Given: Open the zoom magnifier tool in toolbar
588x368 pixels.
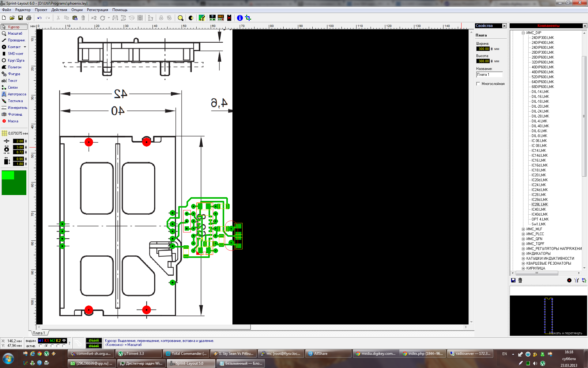Looking at the screenshot, I should tap(180, 18).
